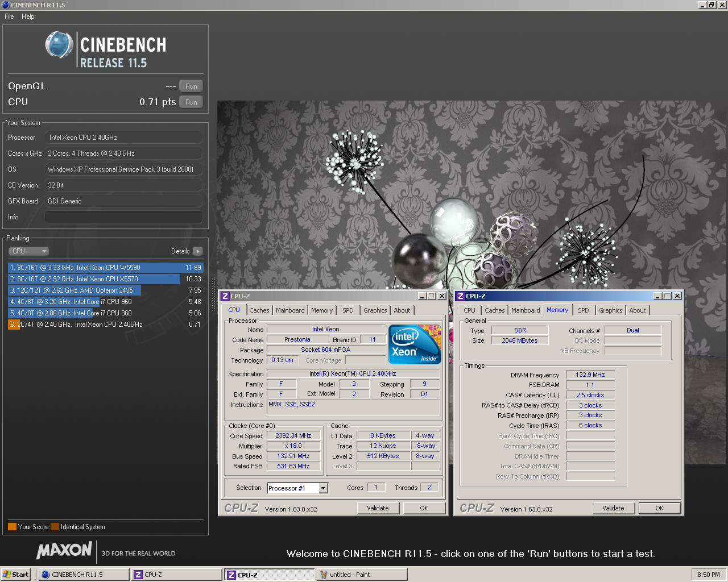The height and width of the screenshot is (582, 728).
Task: Select ranking row Xeon CPU W5590
Action: pos(106,268)
